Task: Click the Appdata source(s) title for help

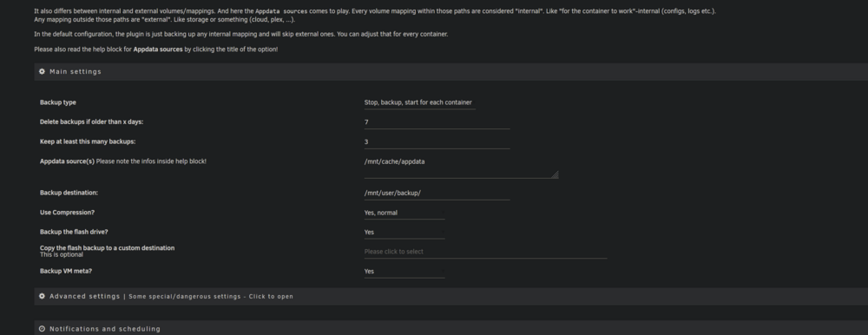Action: click(67, 161)
